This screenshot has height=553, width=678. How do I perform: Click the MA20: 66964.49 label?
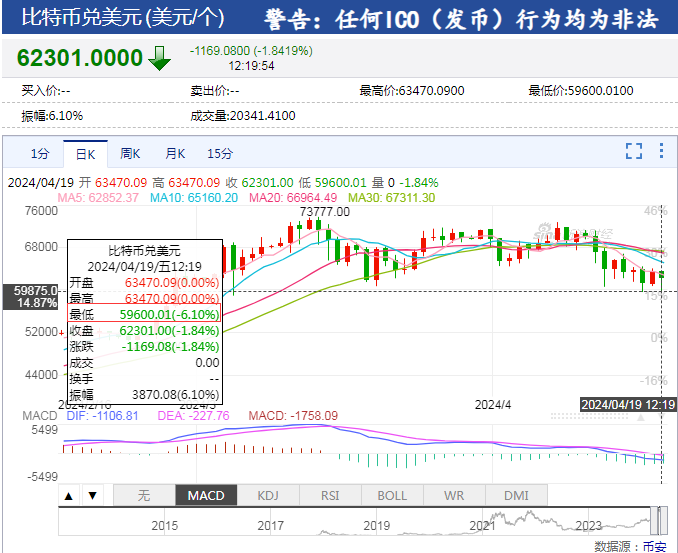(293, 198)
